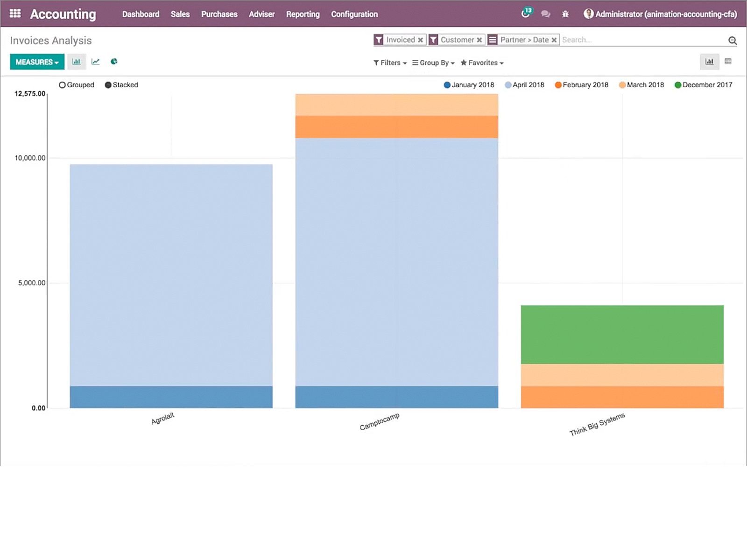Select the line chart view

point(95,61)
